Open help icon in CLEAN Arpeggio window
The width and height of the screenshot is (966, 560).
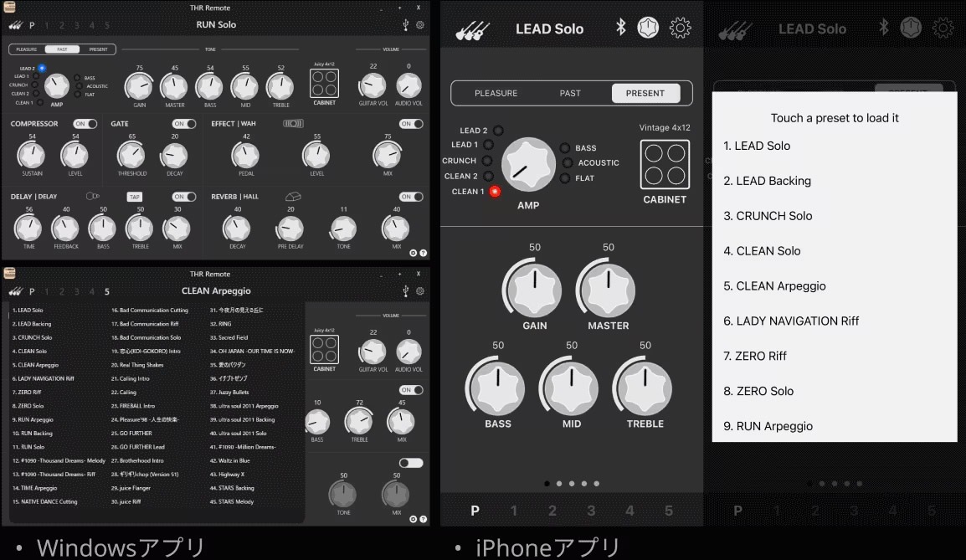pos(424,519)
